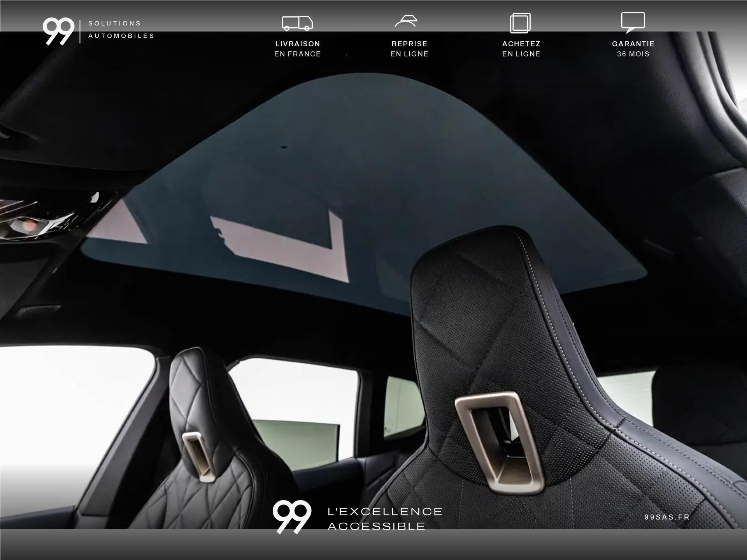Image resolution: width=747 pixels, height=560 pixels.
Task: Click the car silhouette Reprise icon
Action: tap(406, 21)
